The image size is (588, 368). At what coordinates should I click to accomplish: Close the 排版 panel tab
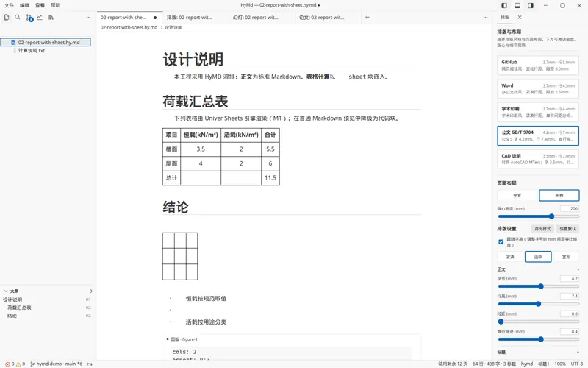pyautogui.click(x=520, y=17)
